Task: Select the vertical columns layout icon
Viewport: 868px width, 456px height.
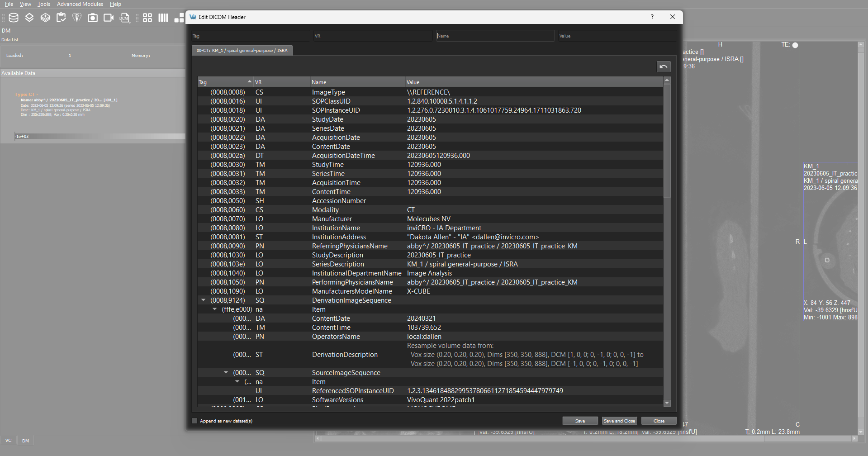Action: coord(163,18)
